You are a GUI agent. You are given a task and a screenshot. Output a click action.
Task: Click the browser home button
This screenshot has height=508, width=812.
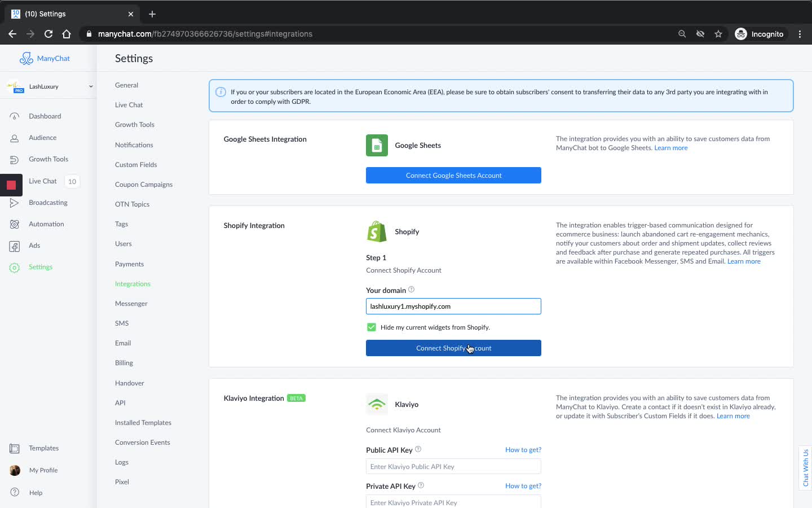click(x=67, y=34)
